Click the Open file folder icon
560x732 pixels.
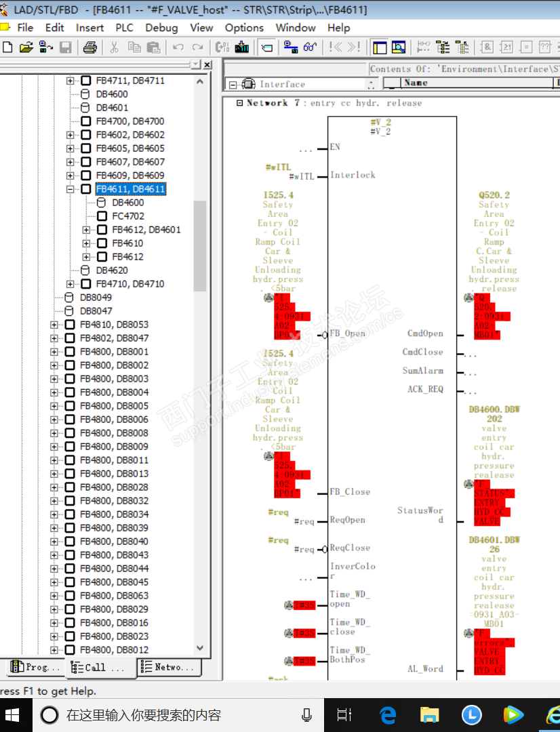tap(26, 47)
